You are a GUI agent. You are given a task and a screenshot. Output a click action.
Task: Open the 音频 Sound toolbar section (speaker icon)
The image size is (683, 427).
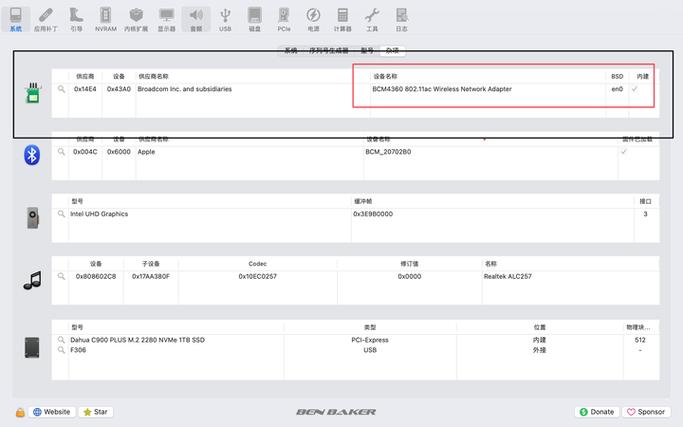click(x=196, y=20)
